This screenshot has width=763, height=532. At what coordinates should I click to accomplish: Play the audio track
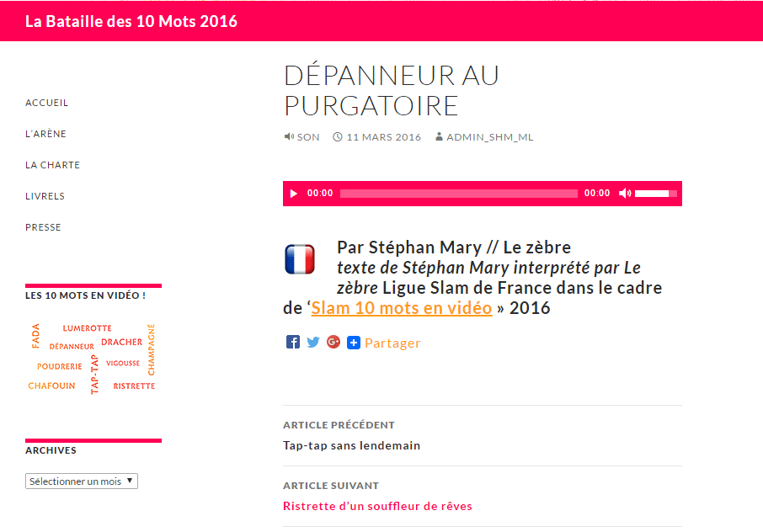[293, 193]
